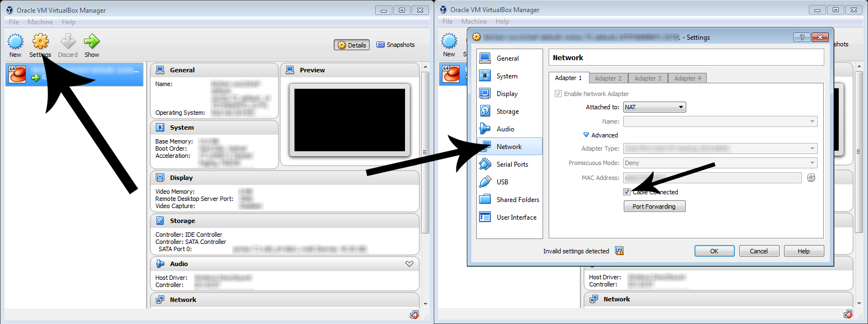Click the MAC Address input field
Screen dimensions: 868x324
713,178
